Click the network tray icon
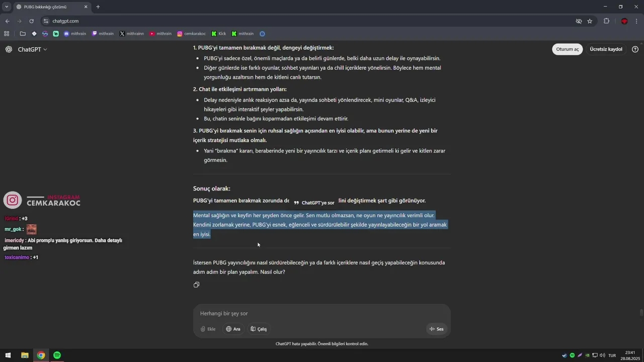This screenshot has width=644, height=362. (595, 355)
